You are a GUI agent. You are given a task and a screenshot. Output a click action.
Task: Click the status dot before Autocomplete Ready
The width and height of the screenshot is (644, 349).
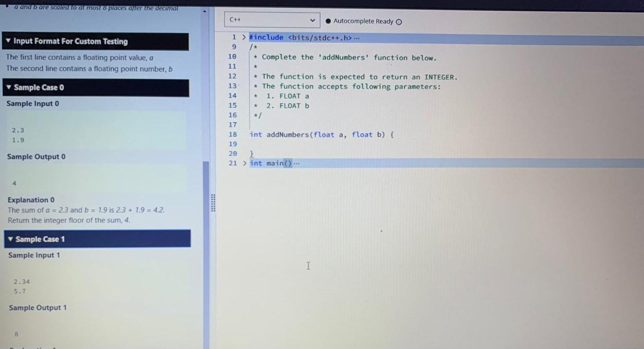[328, 21]
